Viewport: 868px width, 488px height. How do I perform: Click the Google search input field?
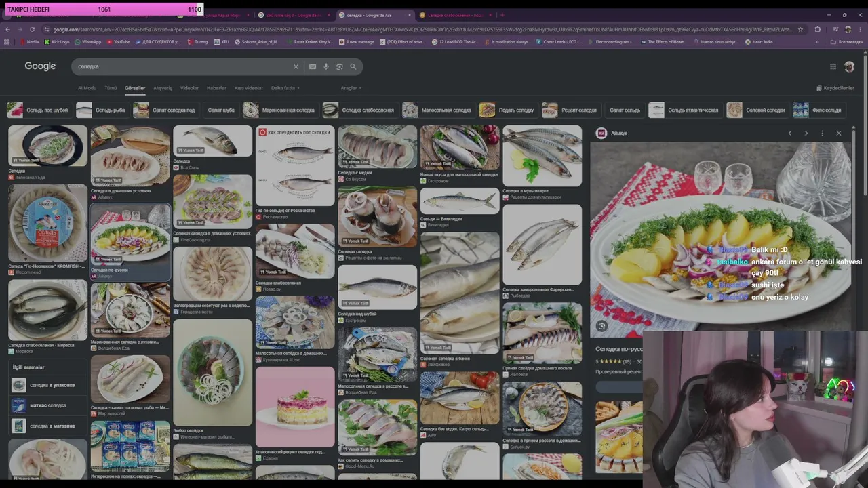[x=183, y=66]
